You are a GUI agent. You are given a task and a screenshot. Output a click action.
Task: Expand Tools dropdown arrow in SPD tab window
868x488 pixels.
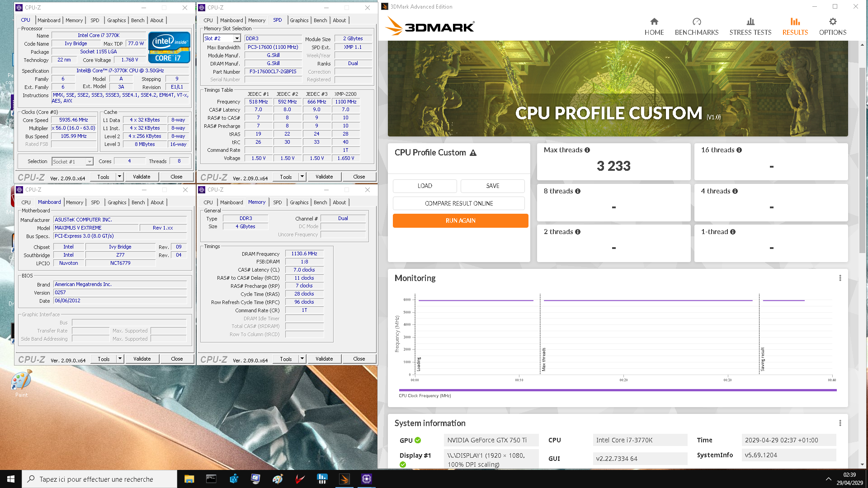point(302,177)
